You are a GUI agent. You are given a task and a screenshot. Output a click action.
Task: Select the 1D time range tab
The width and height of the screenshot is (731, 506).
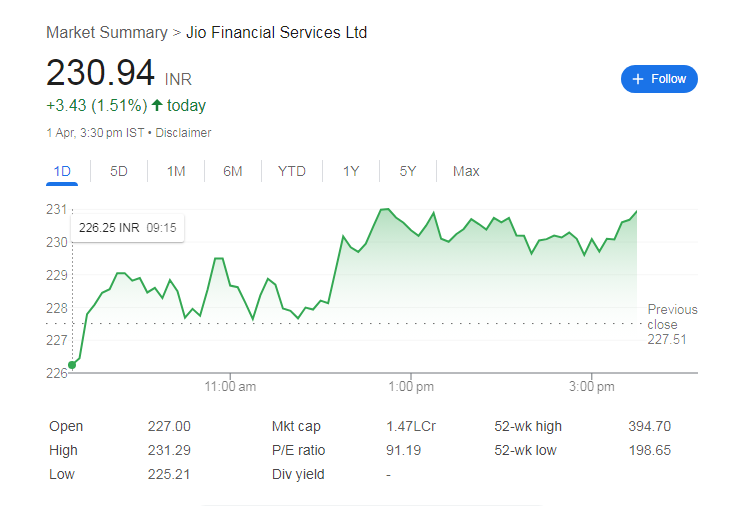[62, 171]
